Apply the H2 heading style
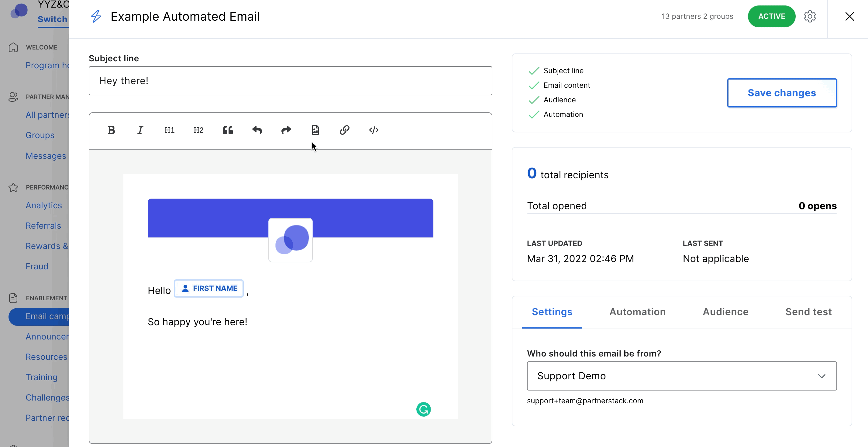The height and width of the screenshot is (447, 868). point(198,130)
